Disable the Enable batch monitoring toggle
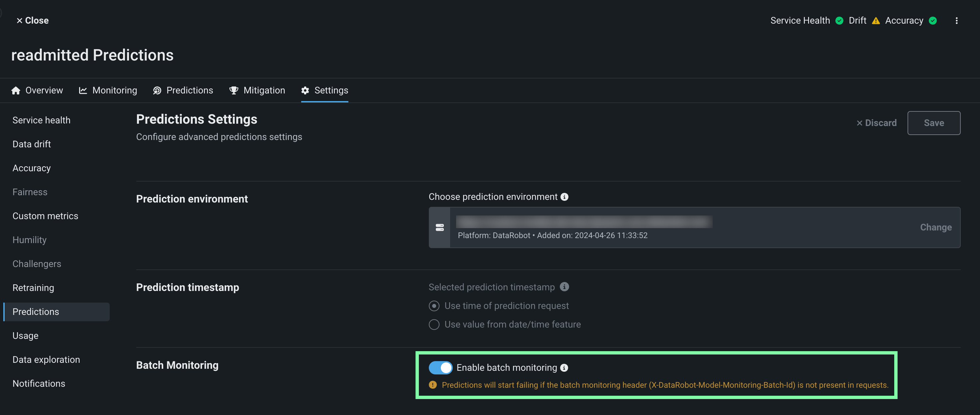 440,368
